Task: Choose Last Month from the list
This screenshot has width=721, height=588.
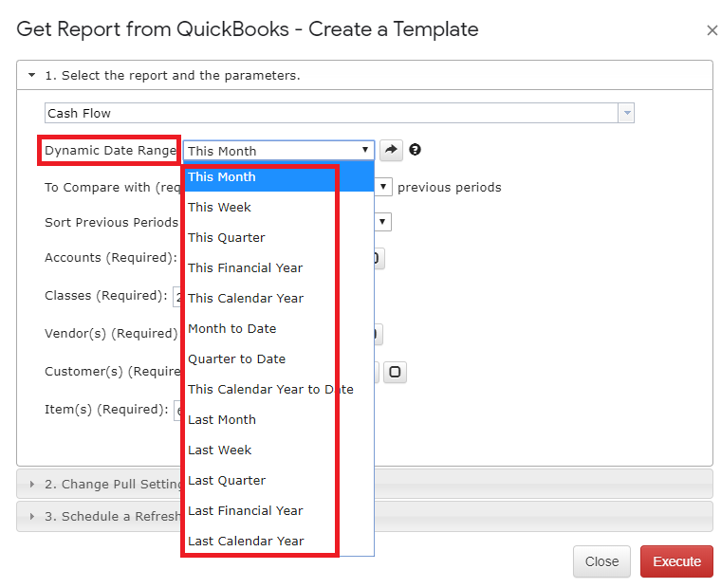Action: (x=221, y=419)
